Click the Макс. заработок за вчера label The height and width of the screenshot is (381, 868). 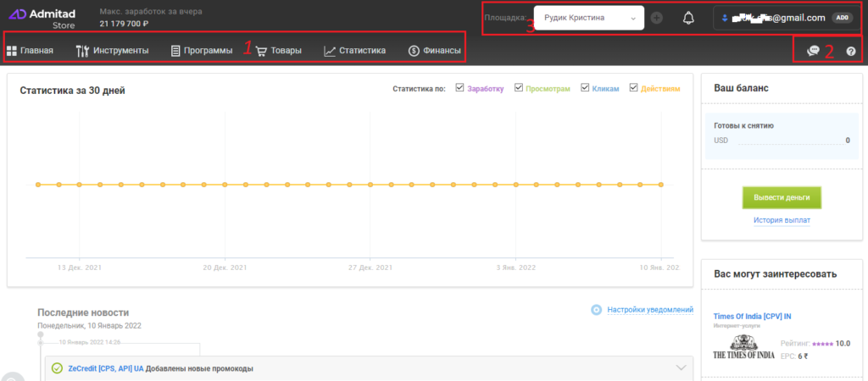(151, 12)
